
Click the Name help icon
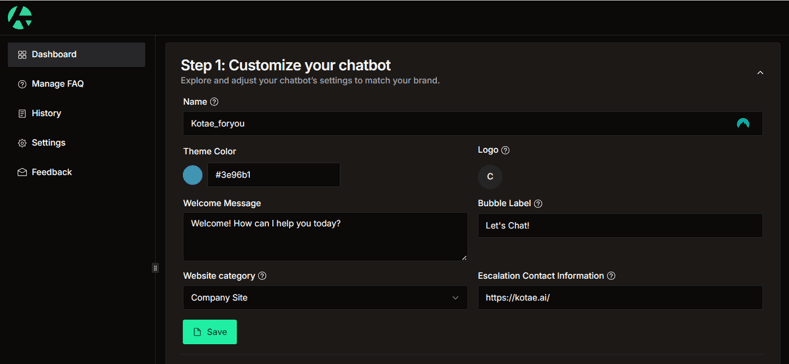pyautogui.click(x=214, y=102)
